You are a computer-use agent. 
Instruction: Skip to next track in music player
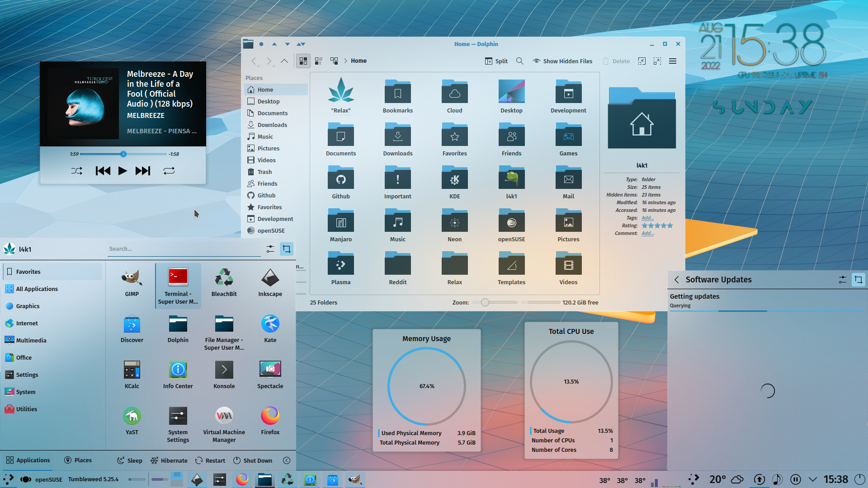click(142, 171)
